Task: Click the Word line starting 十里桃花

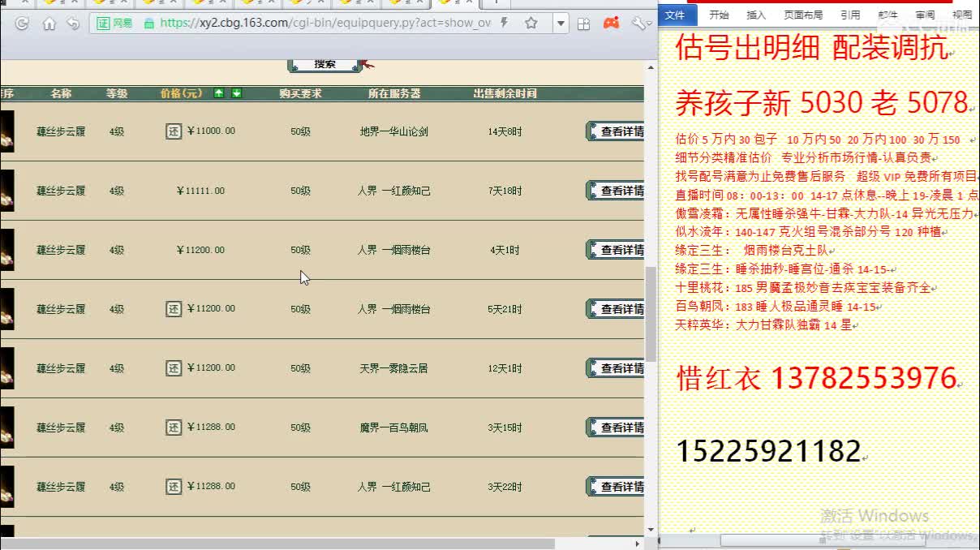Action: 803,288
